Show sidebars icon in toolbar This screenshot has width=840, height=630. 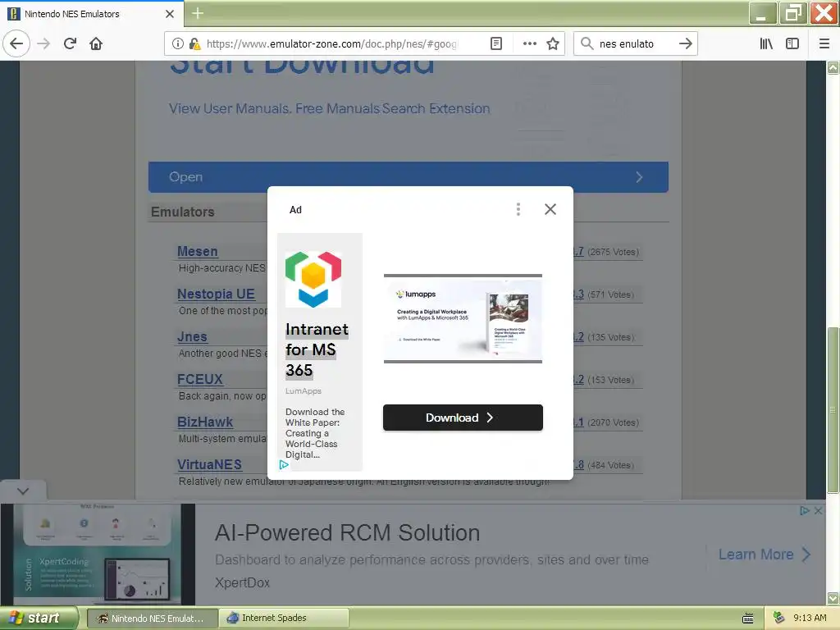point(792,43)
